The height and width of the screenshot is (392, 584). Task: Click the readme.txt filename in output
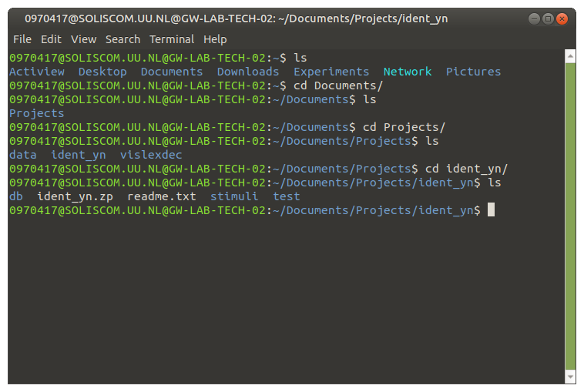162,196
